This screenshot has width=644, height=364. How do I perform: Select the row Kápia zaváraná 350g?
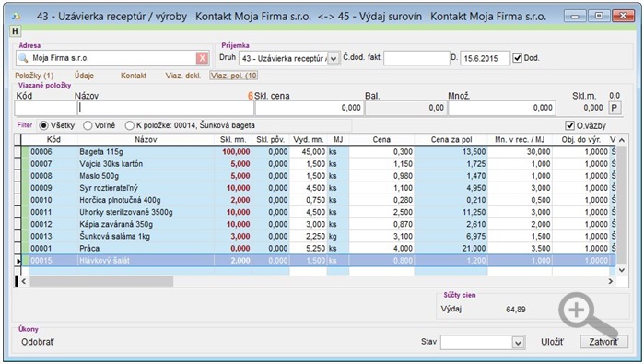click(x=318, y=224)
